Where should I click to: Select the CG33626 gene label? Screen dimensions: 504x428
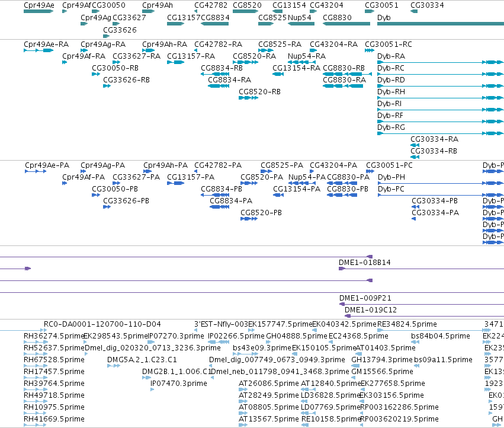pos(120,30)
